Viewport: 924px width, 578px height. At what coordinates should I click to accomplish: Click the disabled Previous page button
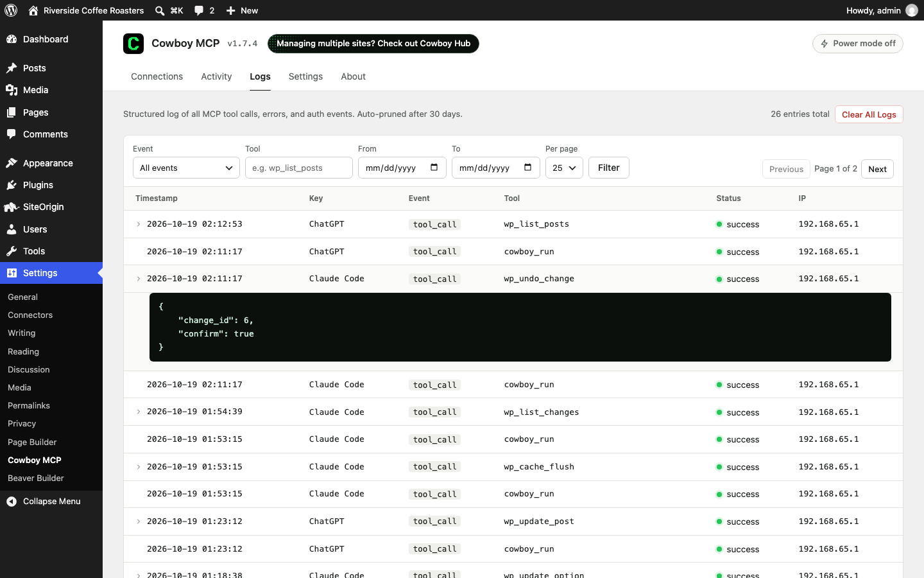pos(786,169)
